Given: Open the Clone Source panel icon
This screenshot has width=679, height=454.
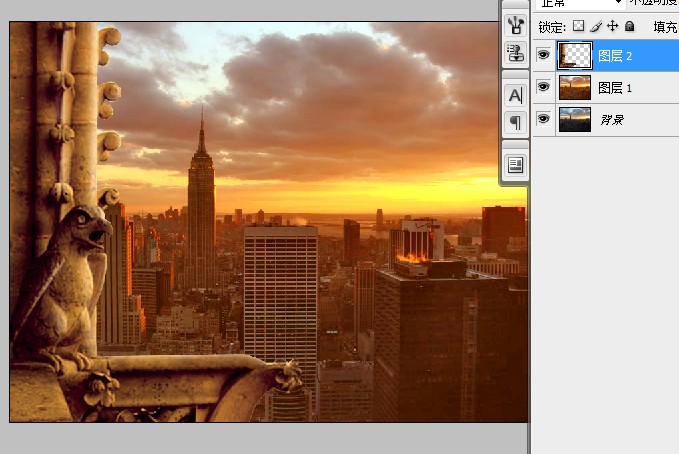Looking at the screenshot, I should [x=515, y=53].
